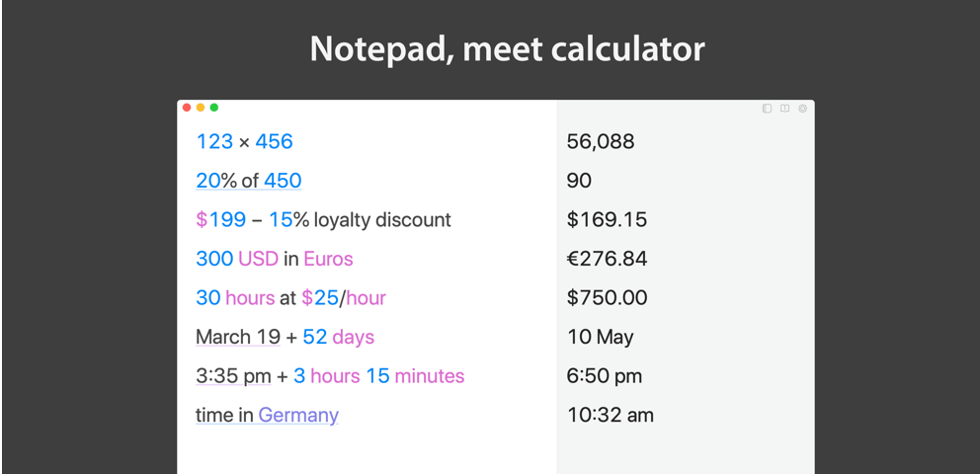Viewport: 980px width, 474px height.
Task: Click the underlined March 19 date
Action: click(238, 338)
